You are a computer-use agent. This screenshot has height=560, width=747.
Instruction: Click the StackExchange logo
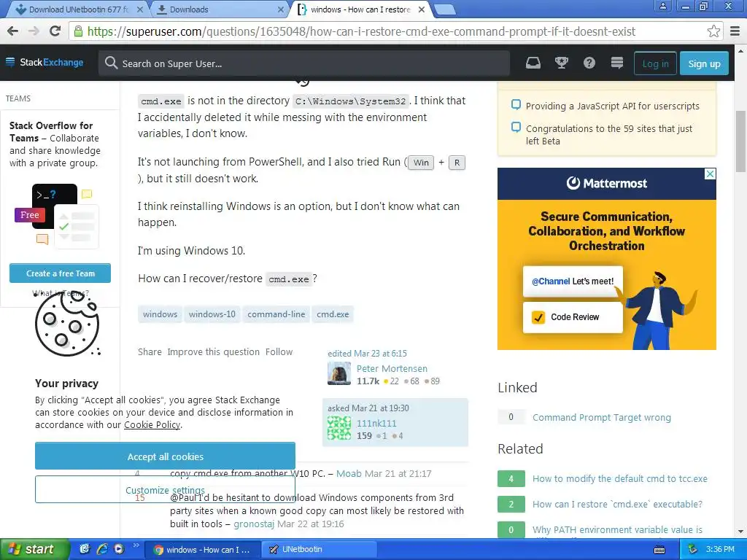(44, 63)
